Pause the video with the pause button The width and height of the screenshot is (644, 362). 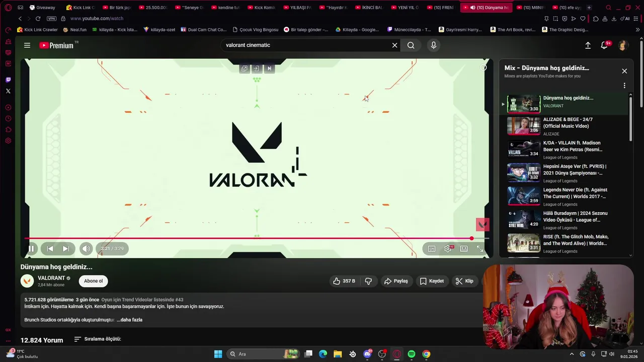coord(31,248)
